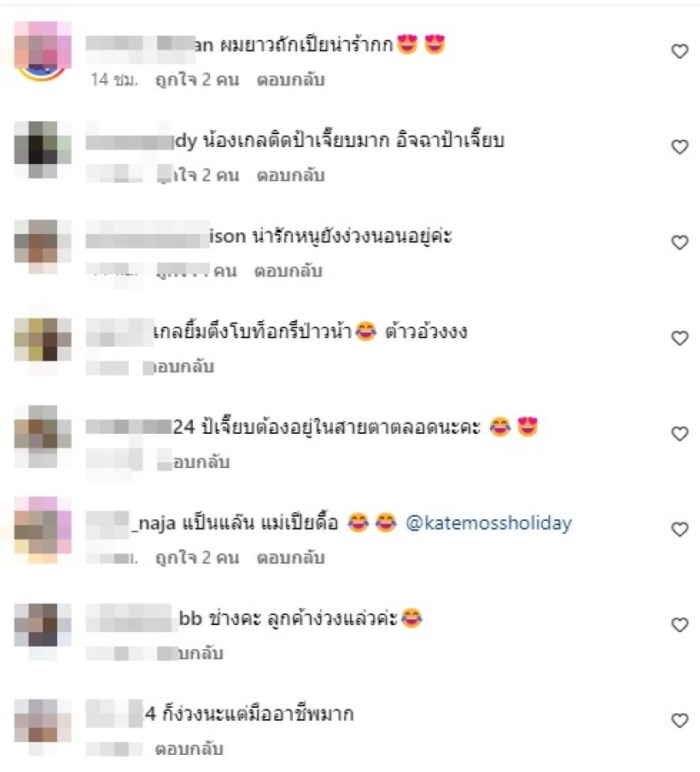Like the comment mentioning @katemossholiday
The width and height of the screenshot is (700, 772).
coord(680,529)
